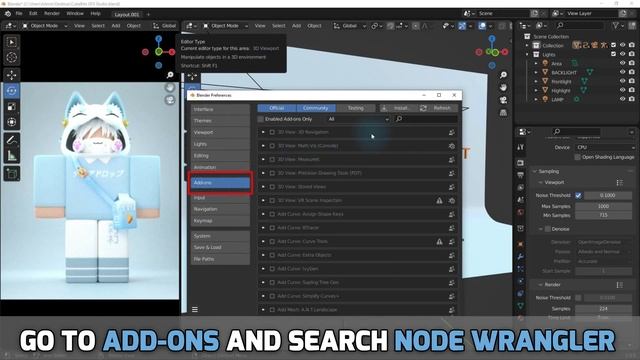
Task: Open the Render menu
Action: (52, 13)
